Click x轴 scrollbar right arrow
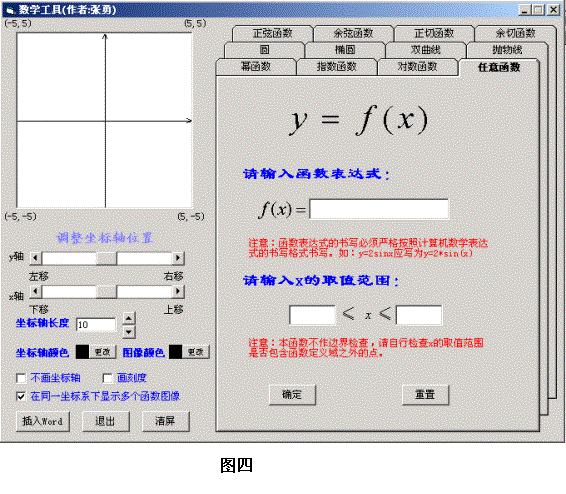 (x=178, y=291)
